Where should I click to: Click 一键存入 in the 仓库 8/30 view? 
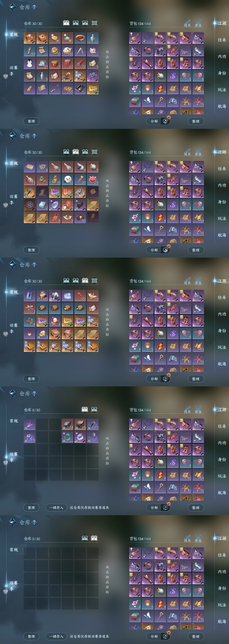tap(56, 508)
